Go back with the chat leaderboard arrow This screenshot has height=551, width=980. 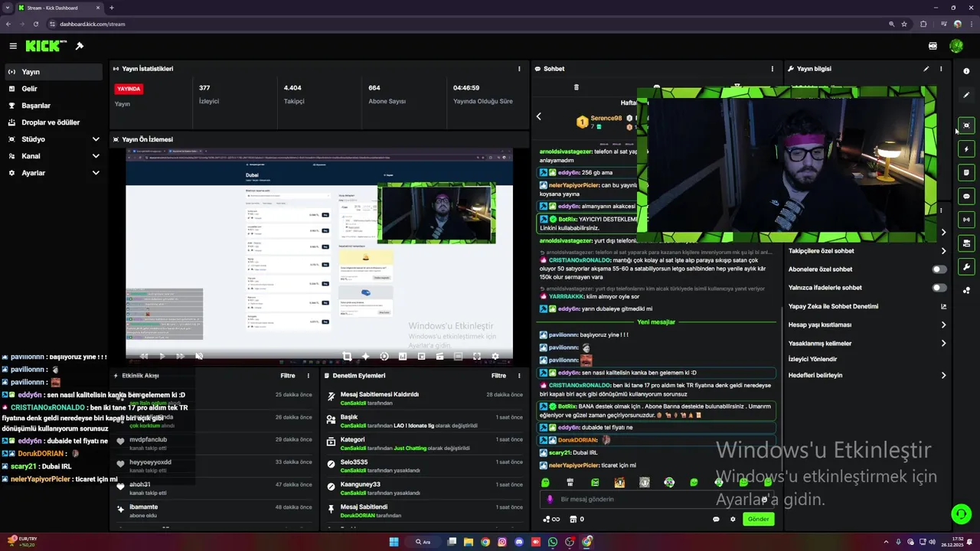click(538, 116)
